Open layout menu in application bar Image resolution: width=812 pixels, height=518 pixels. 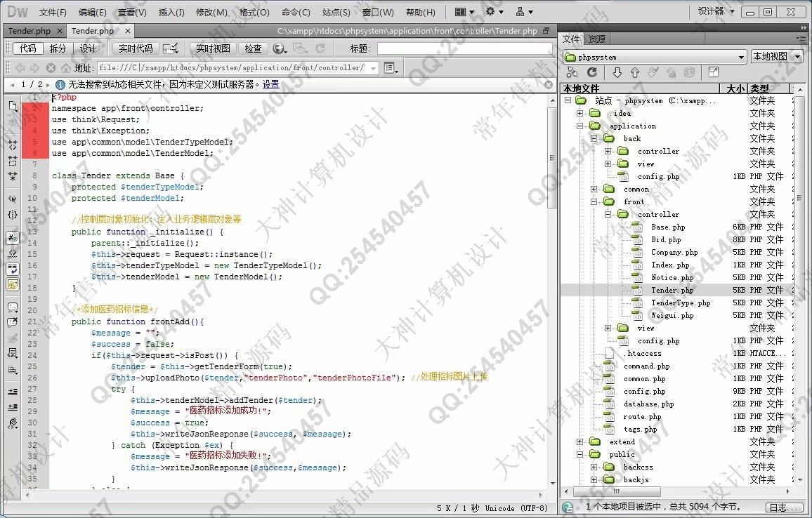[464, 11]
